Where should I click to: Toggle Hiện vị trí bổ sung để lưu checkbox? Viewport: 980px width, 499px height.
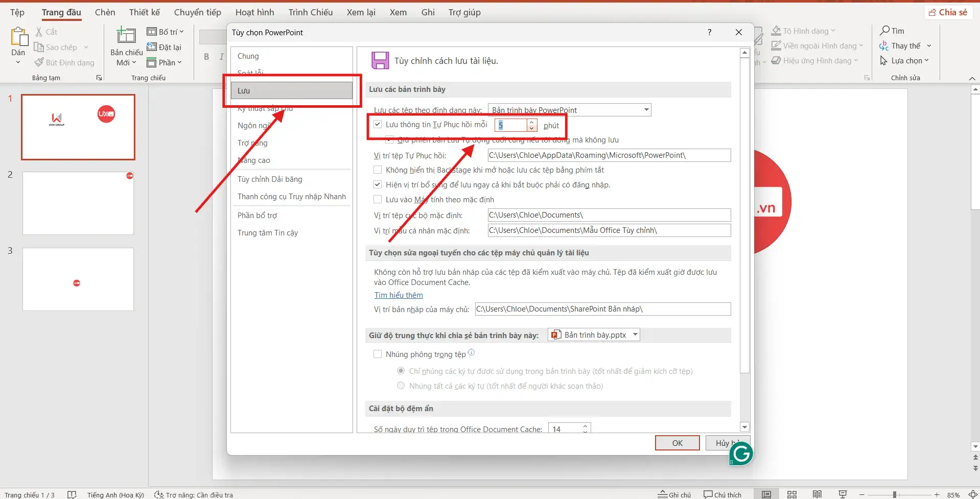click(378, 184)
